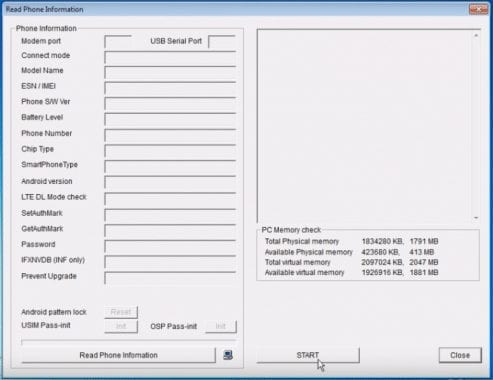Screen dimensions: 493x380
Task: Click the Total Physical memory value 1834280 KB
Action: pyautogui.click(x=383, y=241)
